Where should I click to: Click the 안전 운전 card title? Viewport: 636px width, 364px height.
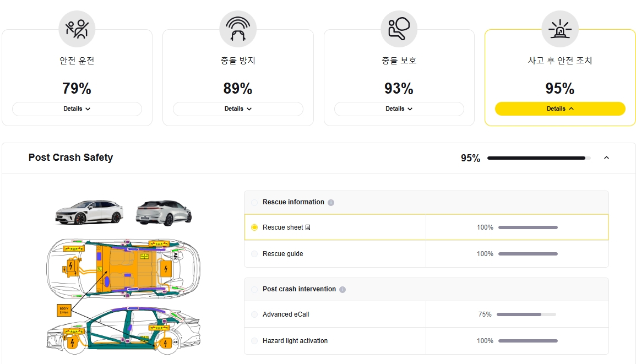coord(77,61)
